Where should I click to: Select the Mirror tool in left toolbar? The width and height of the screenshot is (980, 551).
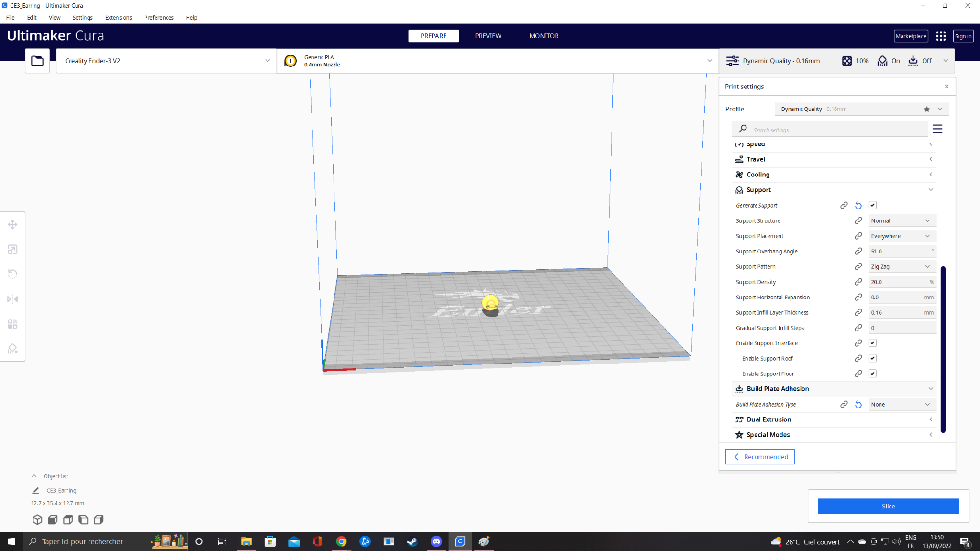tap(12, 299)
